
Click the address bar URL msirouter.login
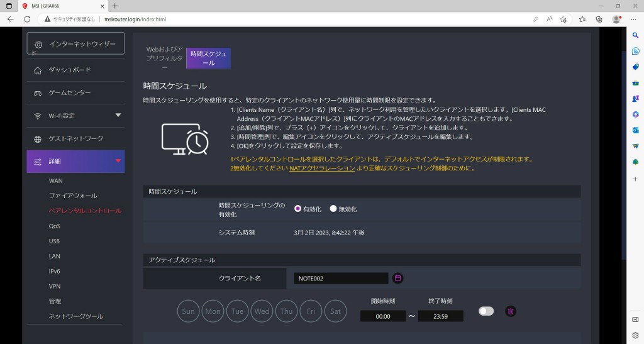135,19
